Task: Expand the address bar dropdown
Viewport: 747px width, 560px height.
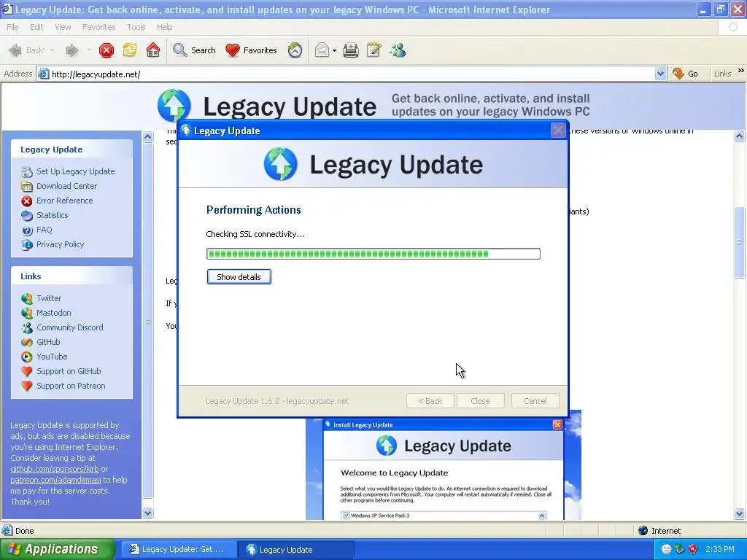Action: (660, 74)
